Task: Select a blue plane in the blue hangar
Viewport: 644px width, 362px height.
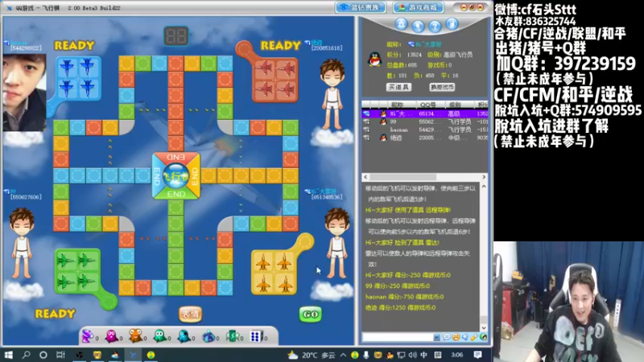Action: coord(67,67)
